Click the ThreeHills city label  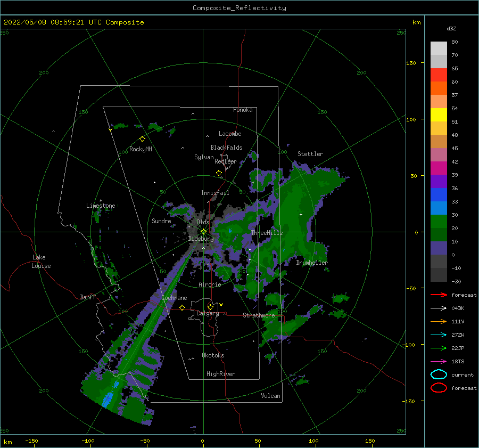267,233
